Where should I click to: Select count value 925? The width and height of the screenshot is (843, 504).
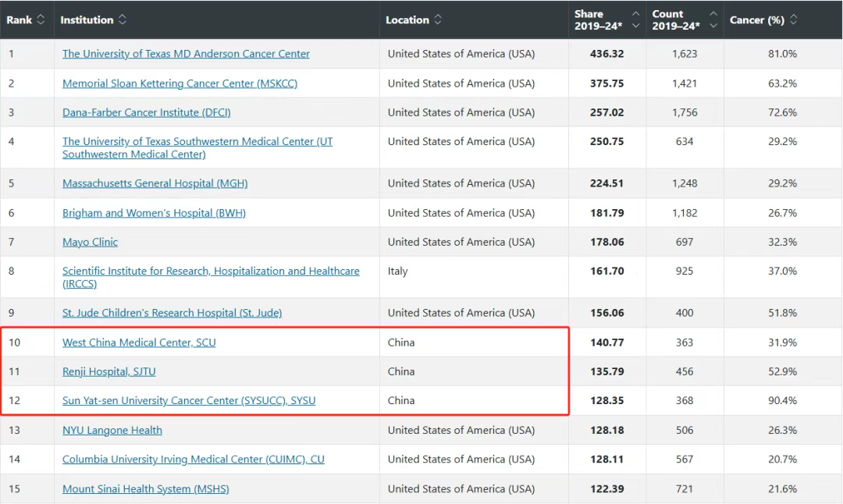coord(685,271)
